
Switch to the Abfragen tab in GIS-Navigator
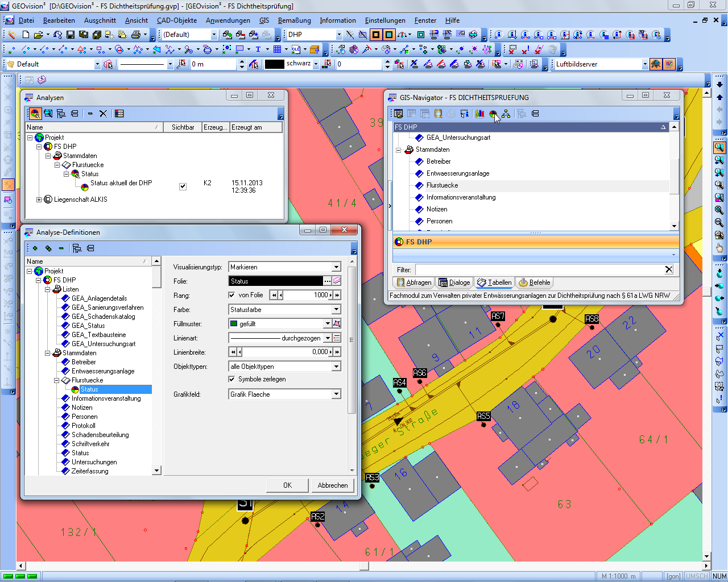(414, 282)
